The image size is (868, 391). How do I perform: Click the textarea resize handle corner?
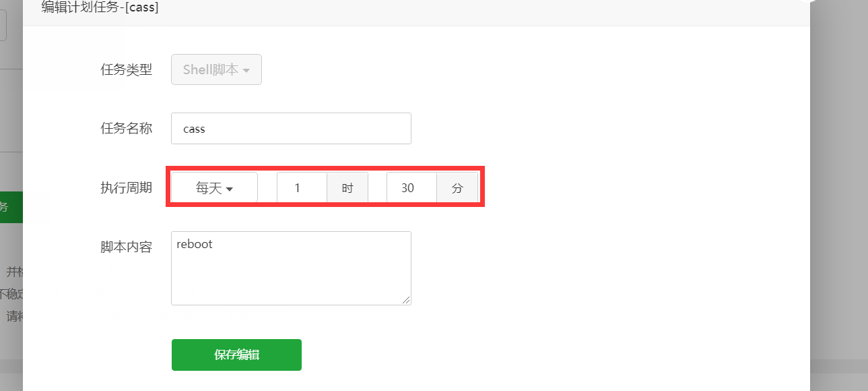coord(406,300)
